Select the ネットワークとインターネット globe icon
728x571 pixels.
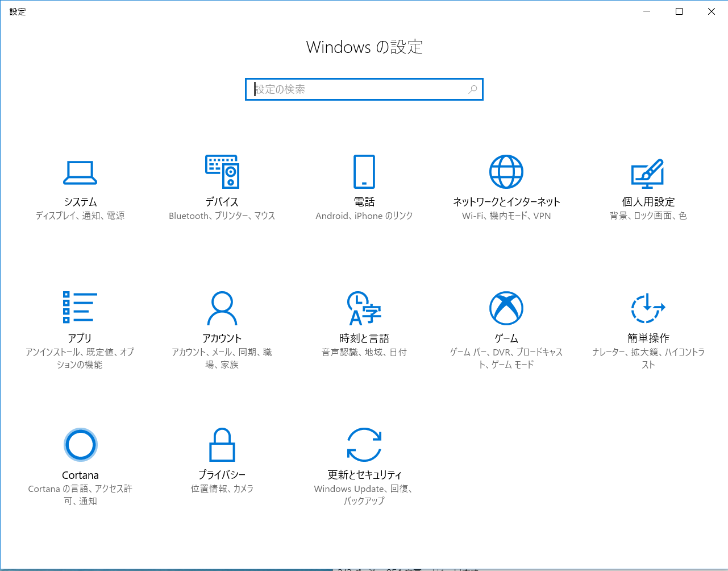tap(506, 171)
